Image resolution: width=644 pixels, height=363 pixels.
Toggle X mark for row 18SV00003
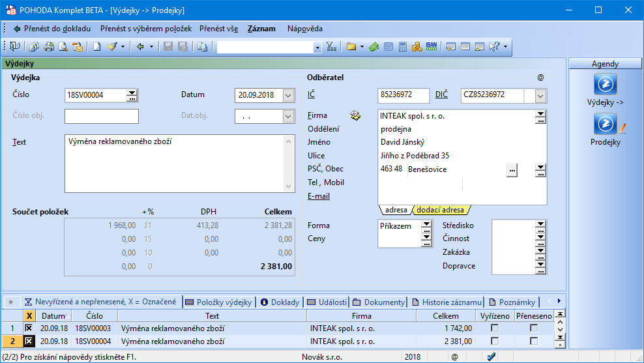pos(29,328)
